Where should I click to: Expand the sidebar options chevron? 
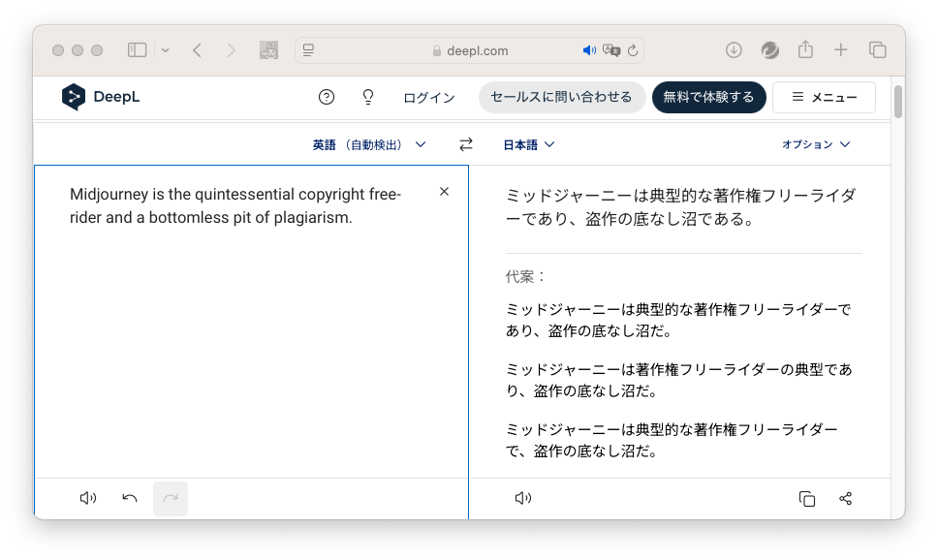(x=166, y=50)
